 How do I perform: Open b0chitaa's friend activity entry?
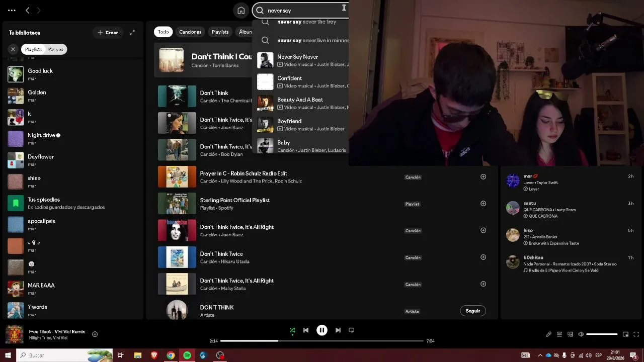click(x=572, y=264)
